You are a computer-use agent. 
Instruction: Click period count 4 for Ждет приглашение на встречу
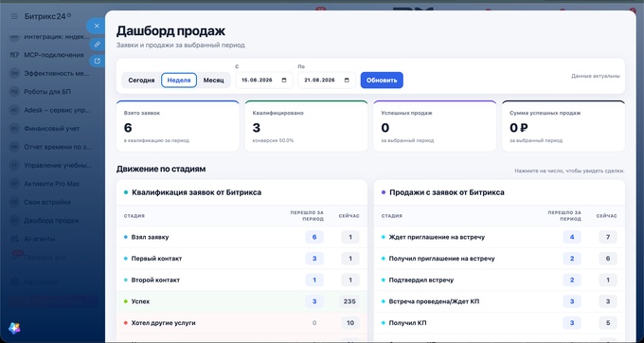pyautogui.click(x=572, y=237)
